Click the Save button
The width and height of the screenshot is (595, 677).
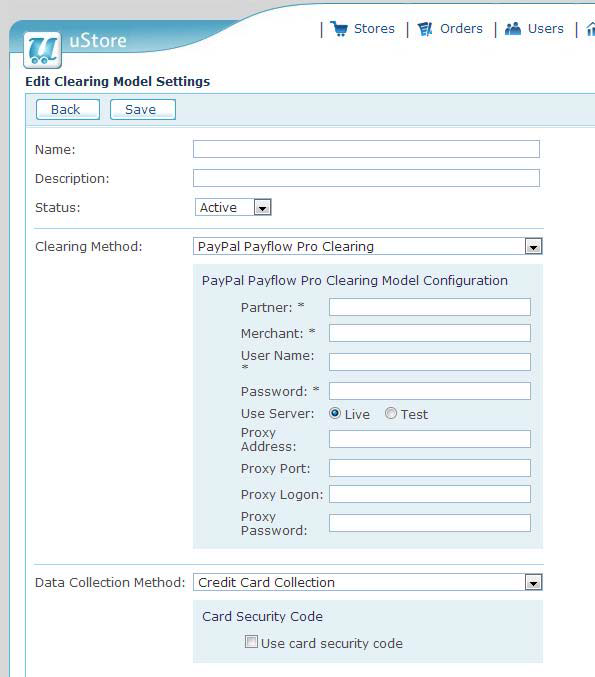(x=143, y=110)
